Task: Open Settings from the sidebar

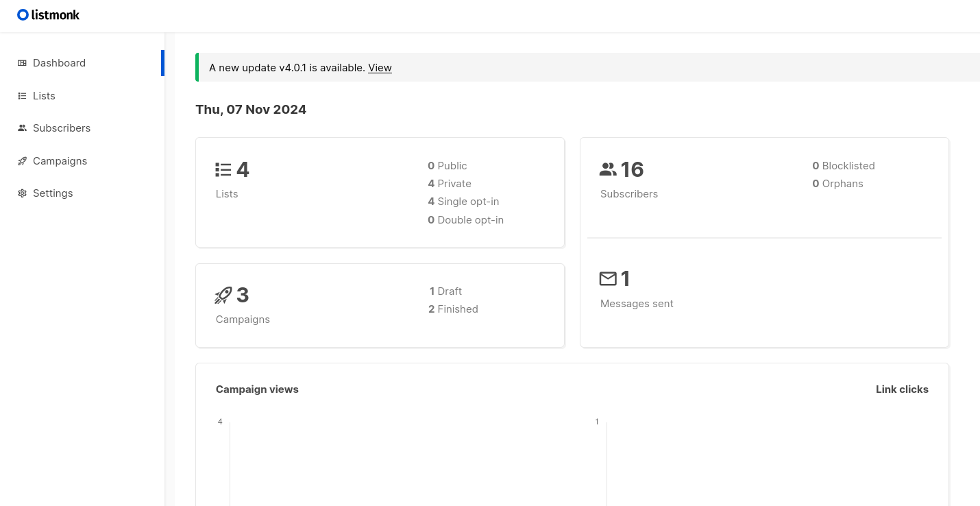Action: pos(82,193)
